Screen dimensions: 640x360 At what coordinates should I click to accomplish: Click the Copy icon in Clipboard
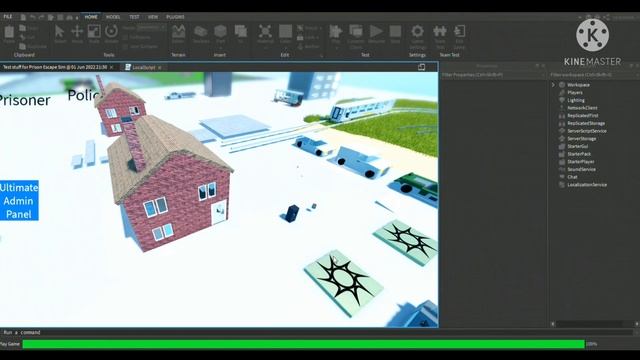click(x=22, y=28)
